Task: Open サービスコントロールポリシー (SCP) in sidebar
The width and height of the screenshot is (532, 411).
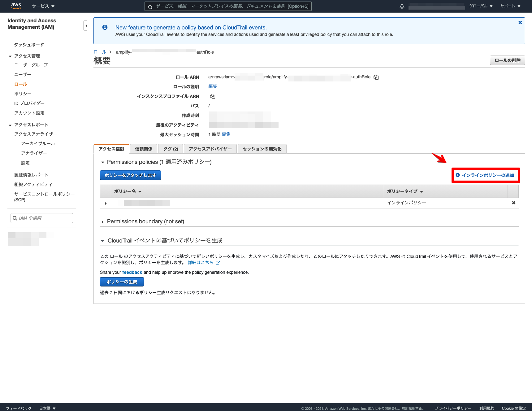Action: (44, 197)
